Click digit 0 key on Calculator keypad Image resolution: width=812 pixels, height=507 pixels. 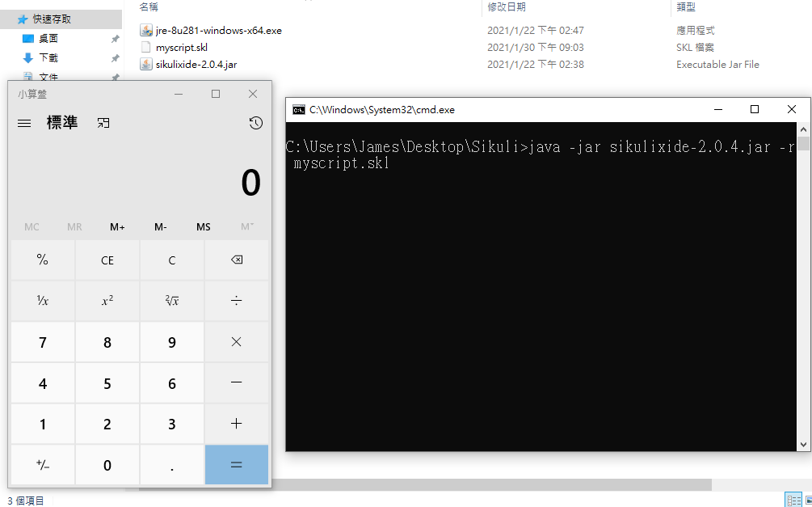[107, 464]
